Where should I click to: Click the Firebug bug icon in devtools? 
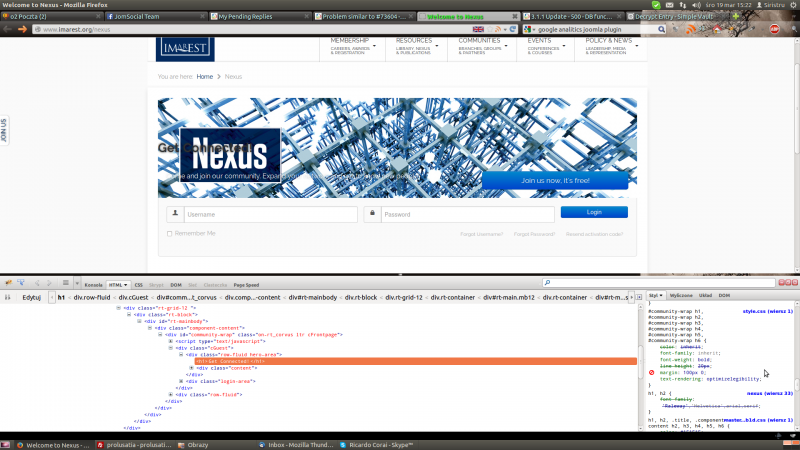[x=9, y=283]
